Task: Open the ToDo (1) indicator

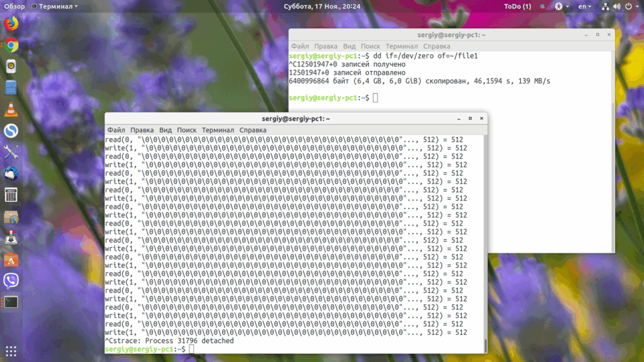Action: click(x=518, y=6)
